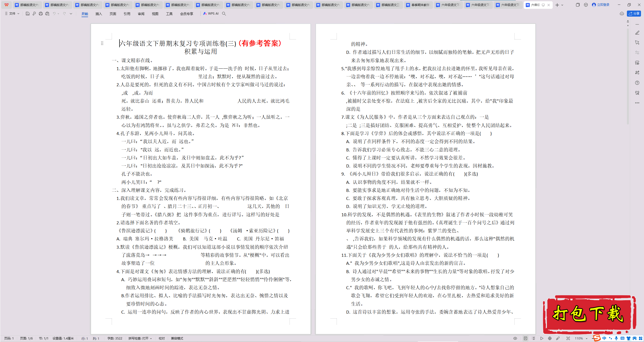The width and height of the screenshot is (644, 342).
Task: Click the highlighter pen status icon
Action: click(x=558, y=338)
